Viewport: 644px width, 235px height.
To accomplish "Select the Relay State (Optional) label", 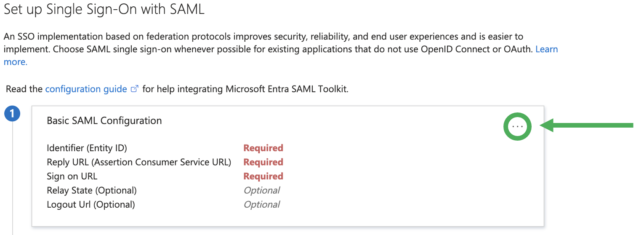I will pyautogui.click(x=92, y=190).
